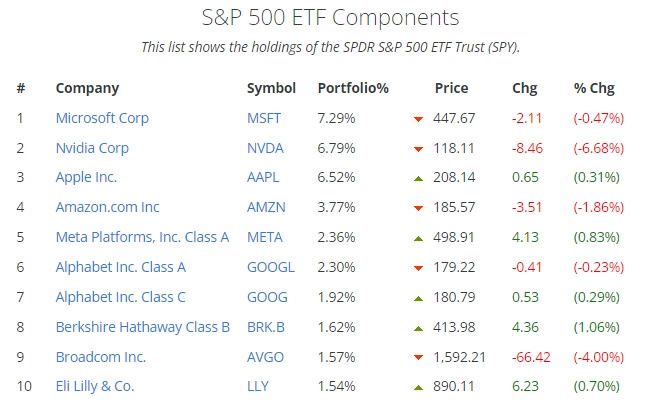Open the Alphabet Inc. Class A link

[x=121, y=267]
